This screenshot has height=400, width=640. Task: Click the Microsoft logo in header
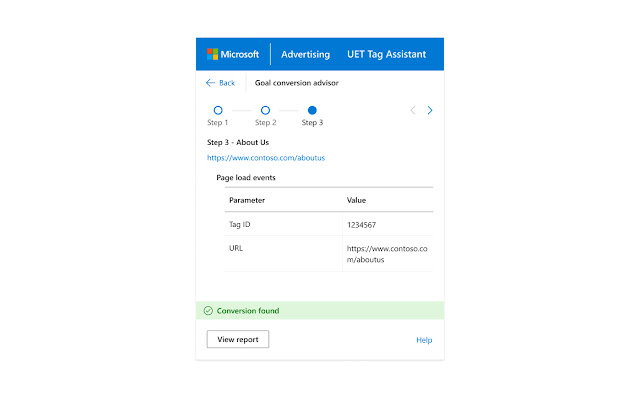point(233,54)
